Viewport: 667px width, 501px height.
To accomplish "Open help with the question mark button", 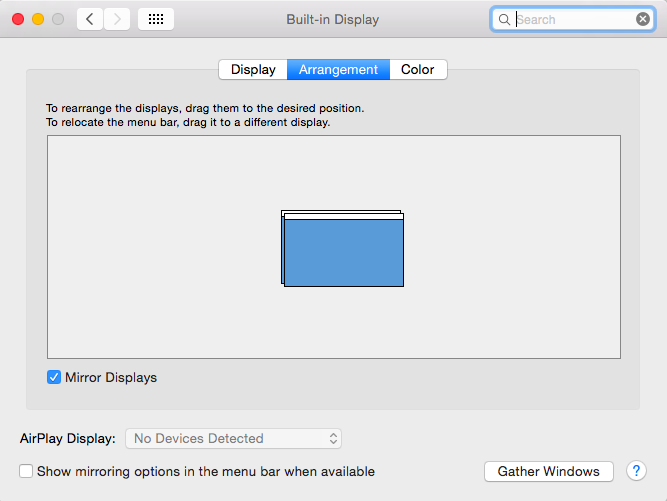I will (636, 471).
